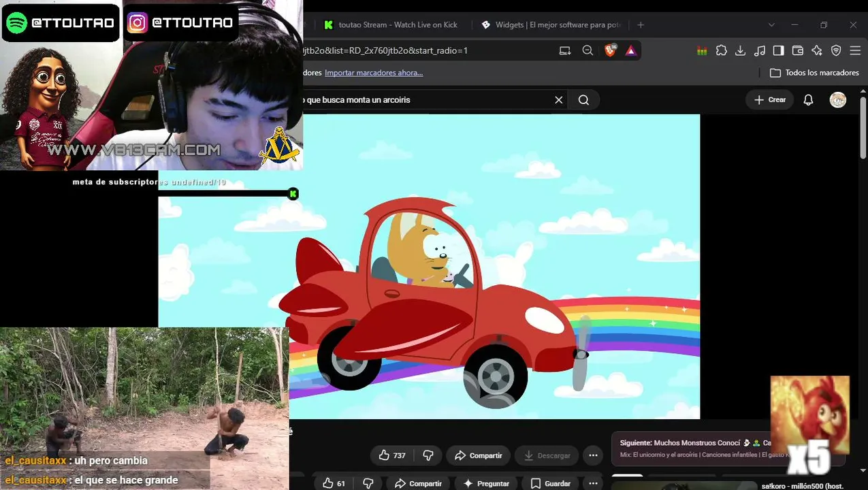Open the media control music note icon
Image resolution: width=868 pixels, height=490 pixels.
click(x=760, y=50)
